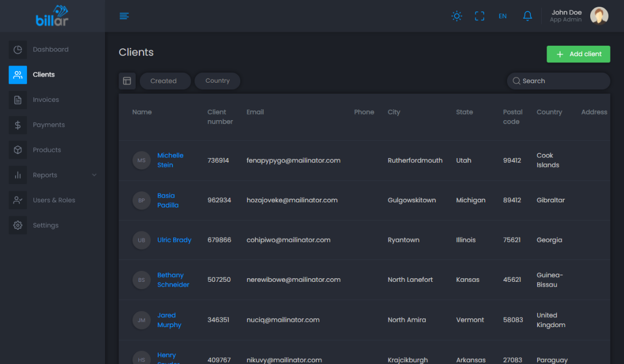Click client number 962934

pyautogui.click(x=219, y=200)
